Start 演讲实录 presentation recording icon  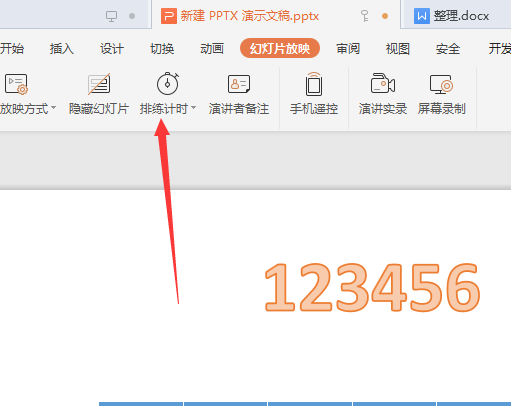pos(383,83)
